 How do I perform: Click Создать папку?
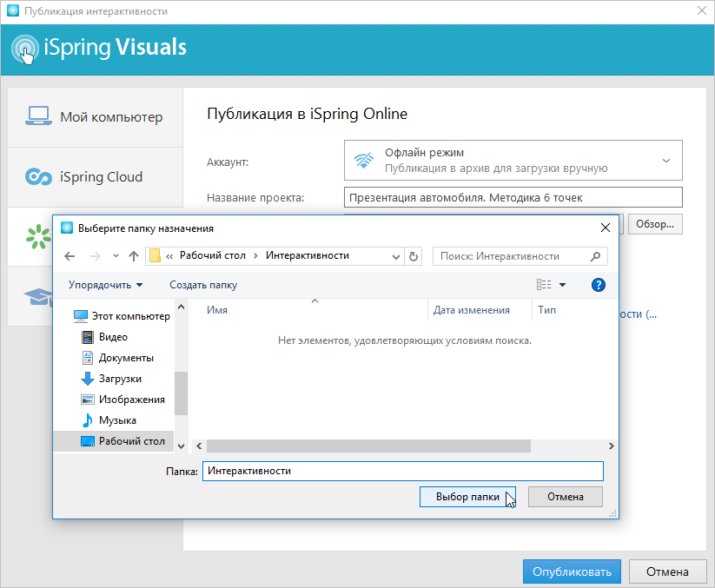point(203,285)
